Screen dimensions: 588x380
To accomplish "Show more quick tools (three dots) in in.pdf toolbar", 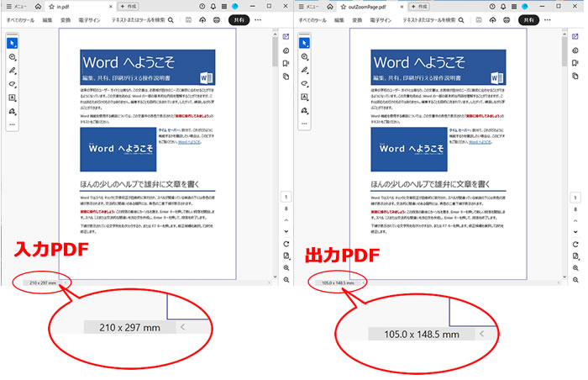I will click(x=12, y=124).
